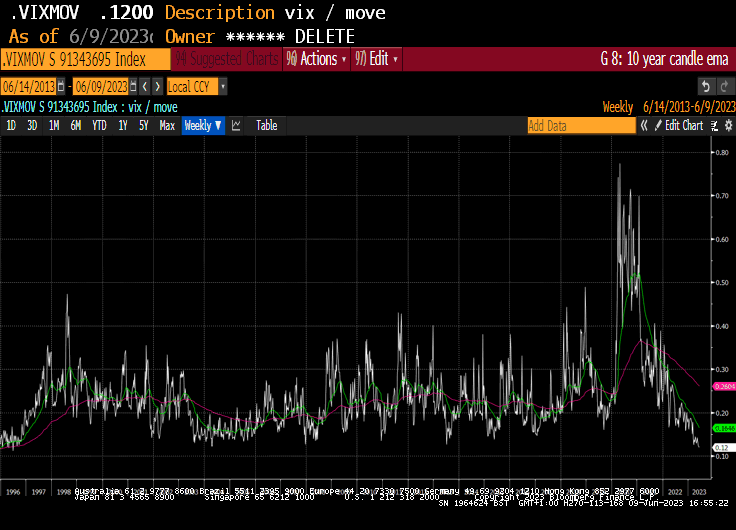Image resolution: width=736 pixels, height=530 pixels.
Task: Switch range to Max
Action: 167,126
